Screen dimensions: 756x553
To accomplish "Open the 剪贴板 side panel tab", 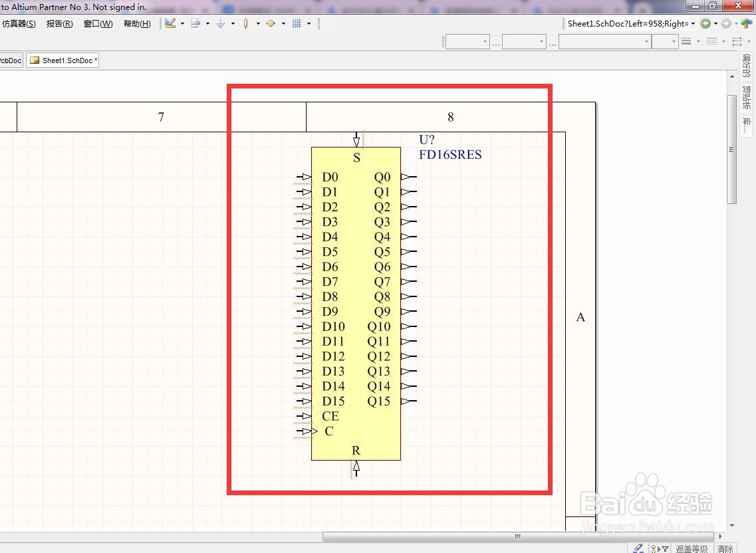I will click(x=746, y=98).
